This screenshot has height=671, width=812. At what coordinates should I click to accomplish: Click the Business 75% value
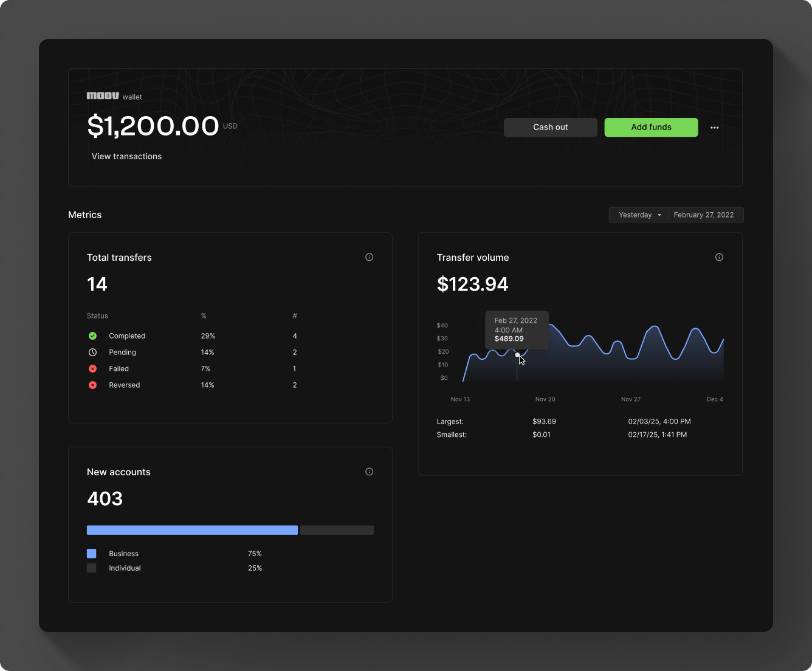[255, 554]
